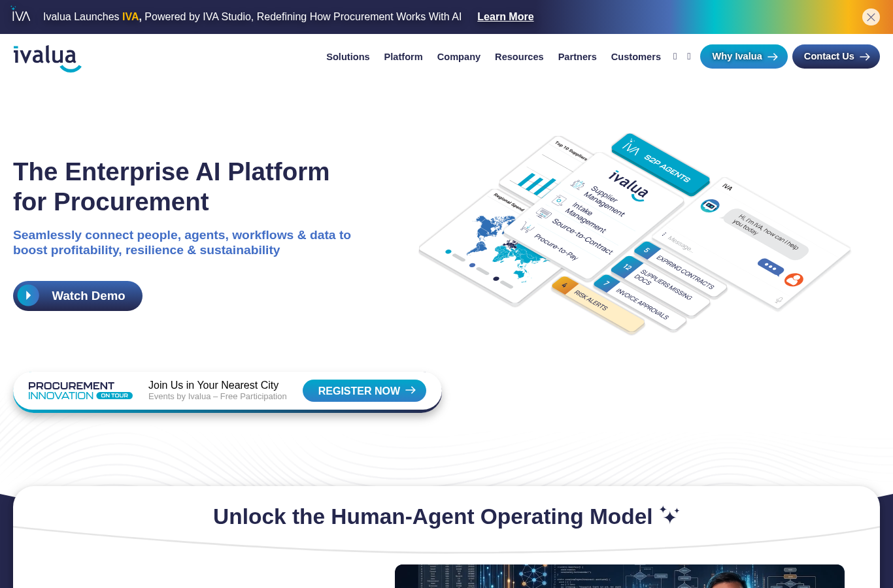Click the "Ivalua Launches IVA" announcement text

[252, 17]
